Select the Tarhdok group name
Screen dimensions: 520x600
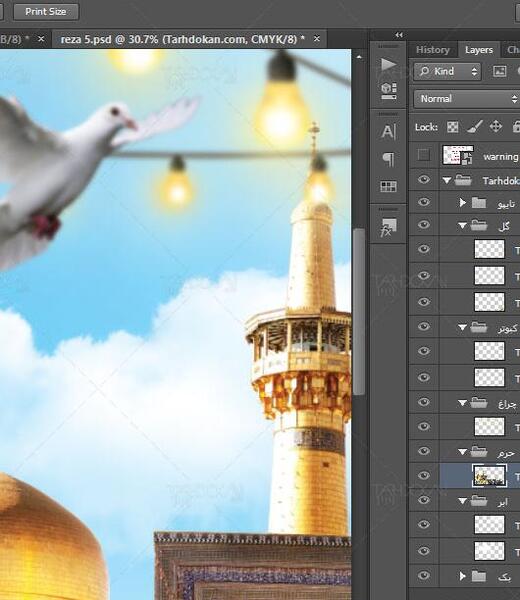pyautogui.click(x=501, y=181)
